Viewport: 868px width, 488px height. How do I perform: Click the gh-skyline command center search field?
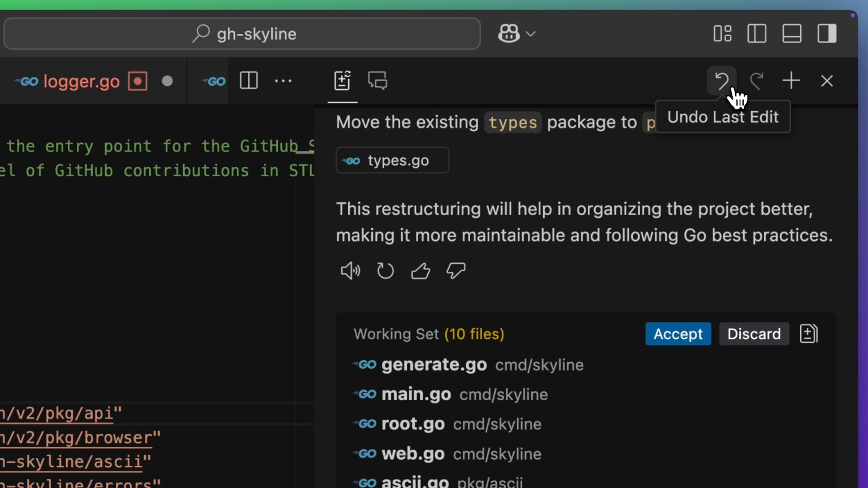tap(242, 34)
